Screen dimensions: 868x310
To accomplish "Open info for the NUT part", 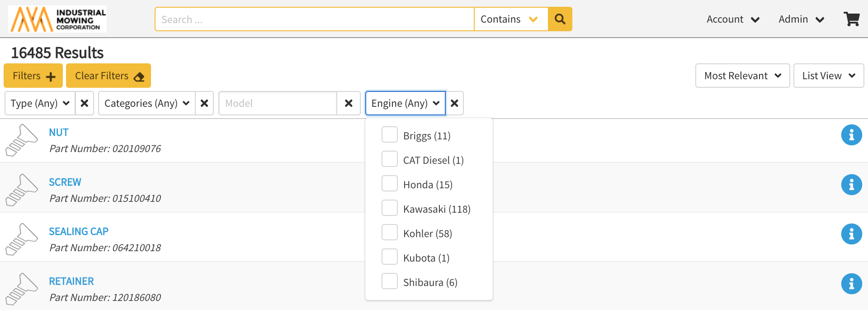I will click(851, 135).
